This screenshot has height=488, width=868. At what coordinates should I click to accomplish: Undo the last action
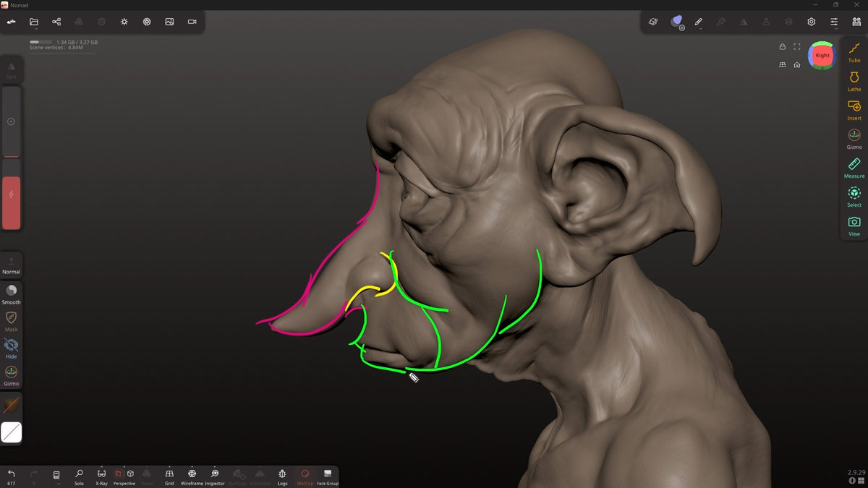click(x=12, y=476)
